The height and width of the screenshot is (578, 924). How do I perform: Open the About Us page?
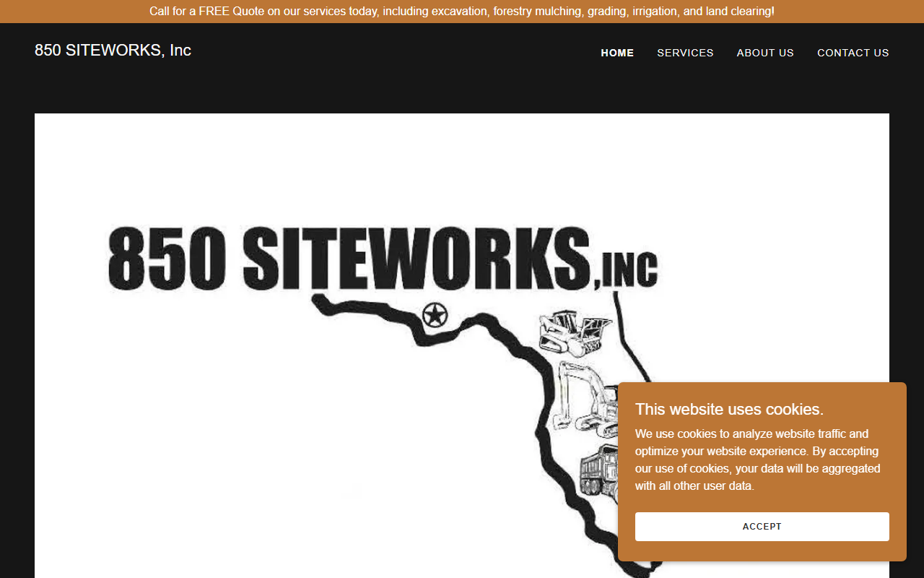(765, 53)
